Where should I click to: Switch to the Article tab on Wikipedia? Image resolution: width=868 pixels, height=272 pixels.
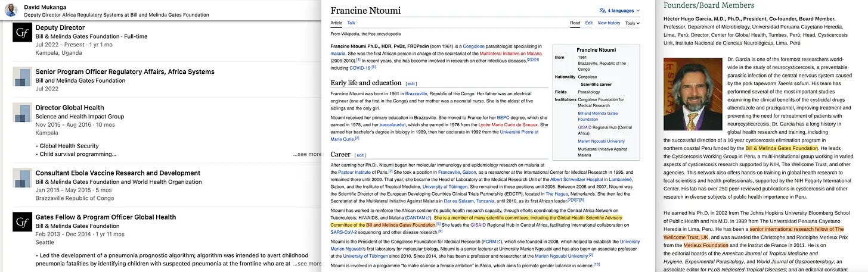336,23
